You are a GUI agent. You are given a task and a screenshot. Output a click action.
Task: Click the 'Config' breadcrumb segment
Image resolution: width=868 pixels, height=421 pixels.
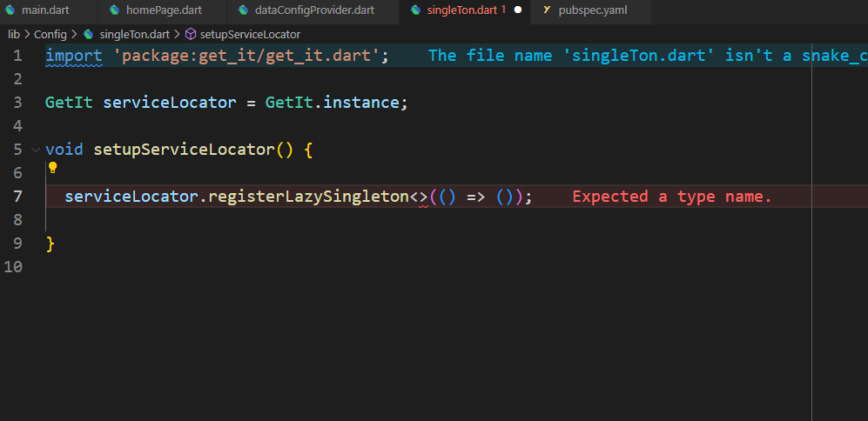[x=50, y=34]
